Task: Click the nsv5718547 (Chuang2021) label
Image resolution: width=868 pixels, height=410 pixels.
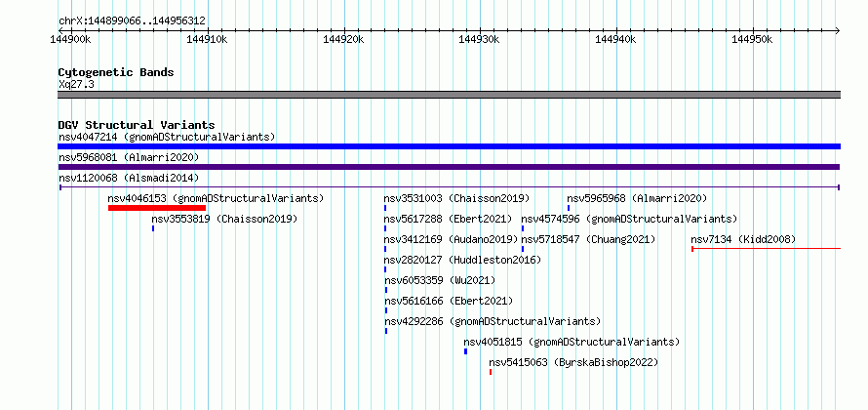Action: click(x=588, y=239)
